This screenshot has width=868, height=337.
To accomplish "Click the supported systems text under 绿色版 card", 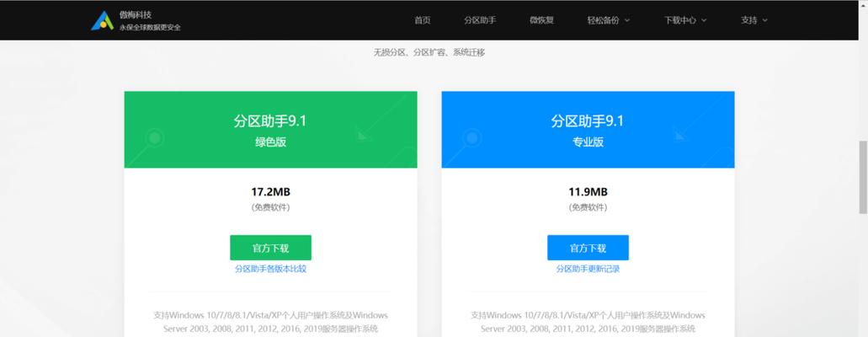I will point(271,322).
